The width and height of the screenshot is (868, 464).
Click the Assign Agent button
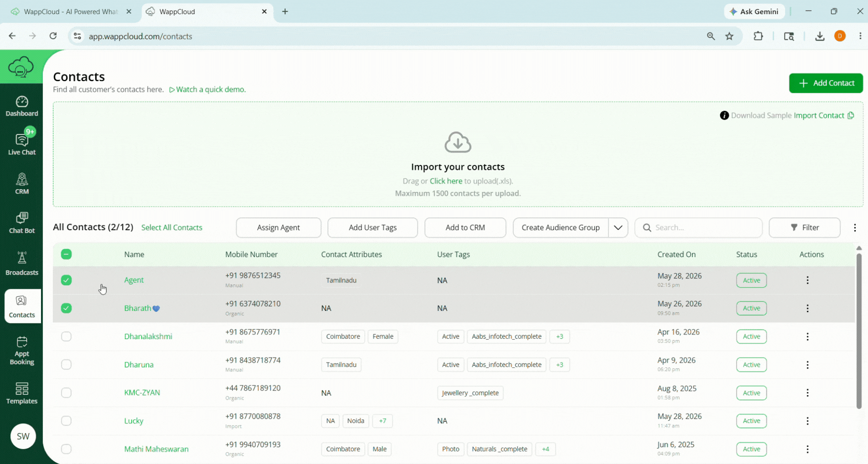coord(279,227)
